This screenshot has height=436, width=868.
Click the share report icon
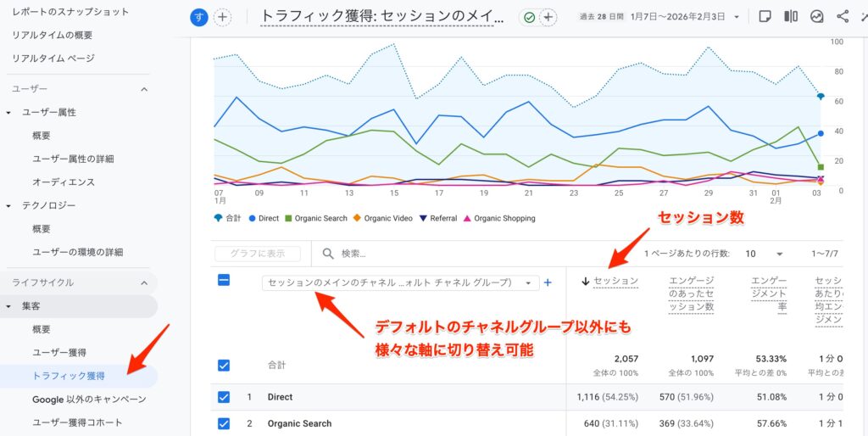tap(842, 17)
